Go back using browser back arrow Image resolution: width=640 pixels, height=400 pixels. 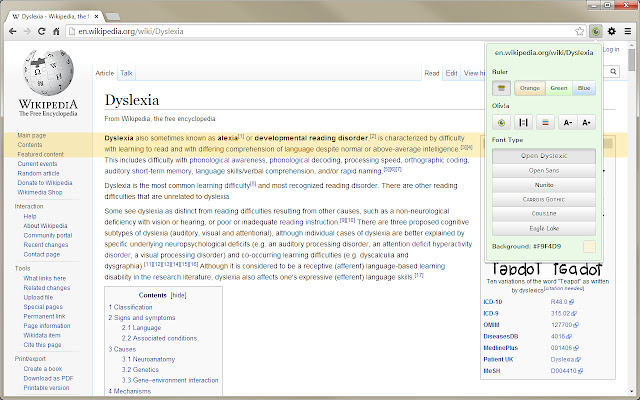(x=13, y=31)
